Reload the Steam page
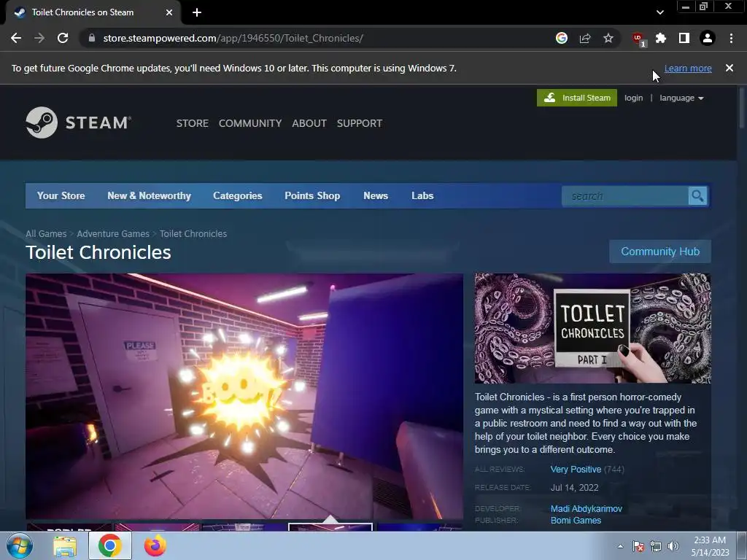 pyautogui.click(x=63, y=38)
